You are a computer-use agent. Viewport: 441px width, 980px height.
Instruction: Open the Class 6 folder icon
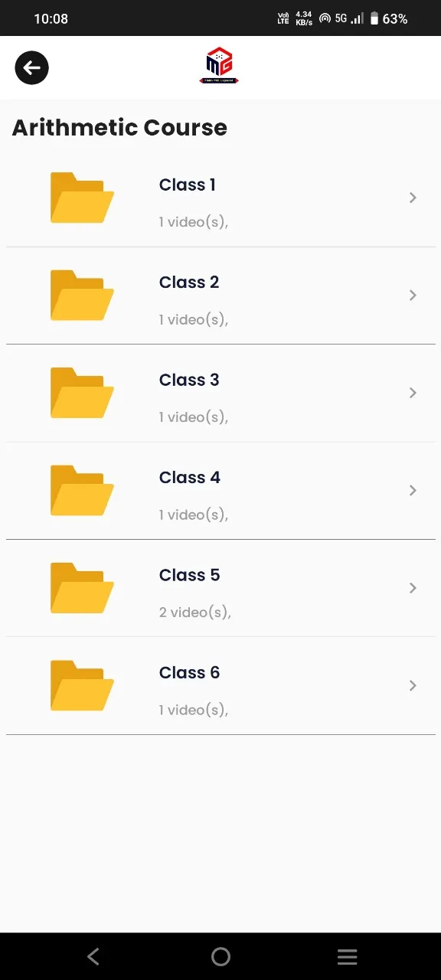point(82,685)
